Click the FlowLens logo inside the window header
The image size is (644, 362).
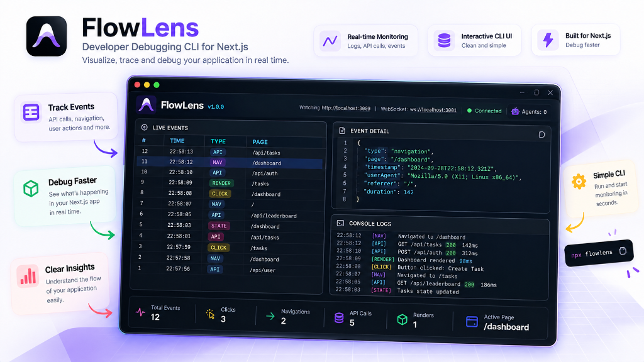pyautogui.click(x=146, y=105)
